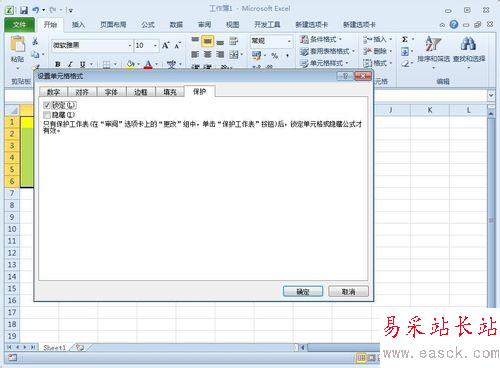500x368 pixels.
Task: Click the column K header
Action: [x=430, y=110]
